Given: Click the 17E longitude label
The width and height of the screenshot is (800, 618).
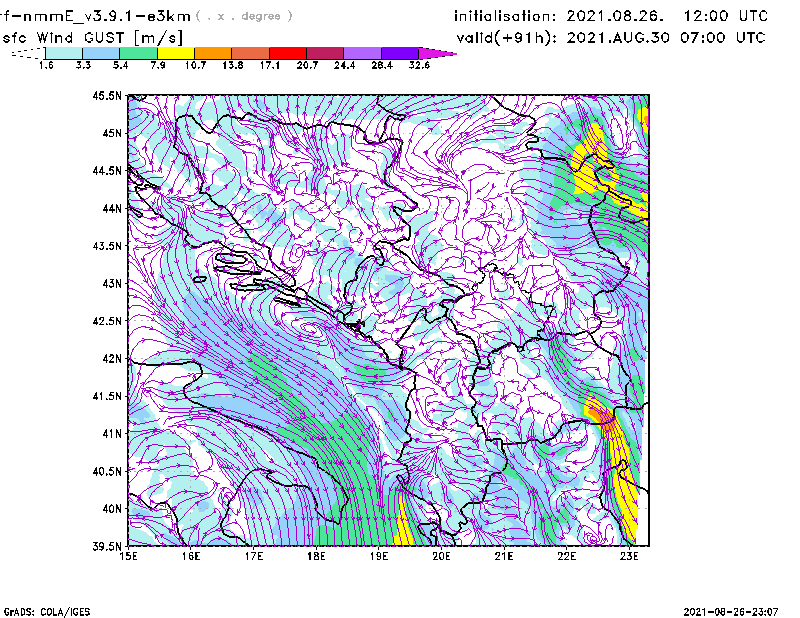Looking at the screenshot, I should point(254,556).
